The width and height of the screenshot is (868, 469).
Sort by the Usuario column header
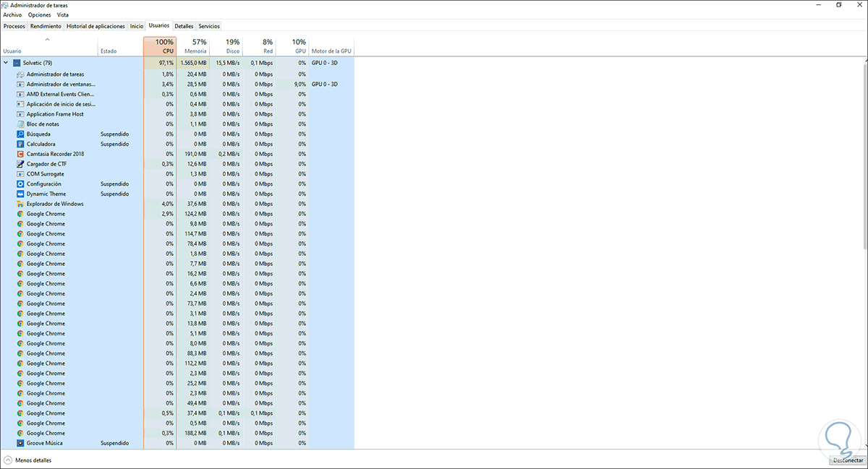point(48,46)
